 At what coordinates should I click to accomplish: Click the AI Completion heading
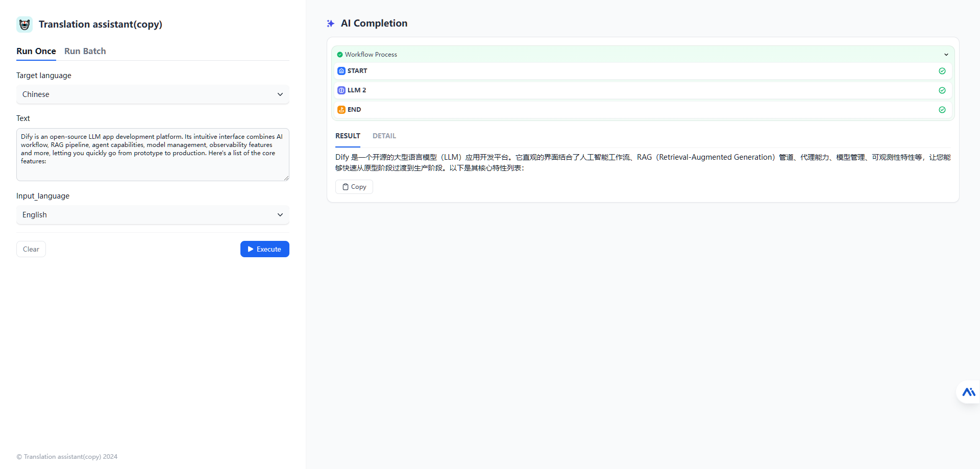click(x=374, y=23)
